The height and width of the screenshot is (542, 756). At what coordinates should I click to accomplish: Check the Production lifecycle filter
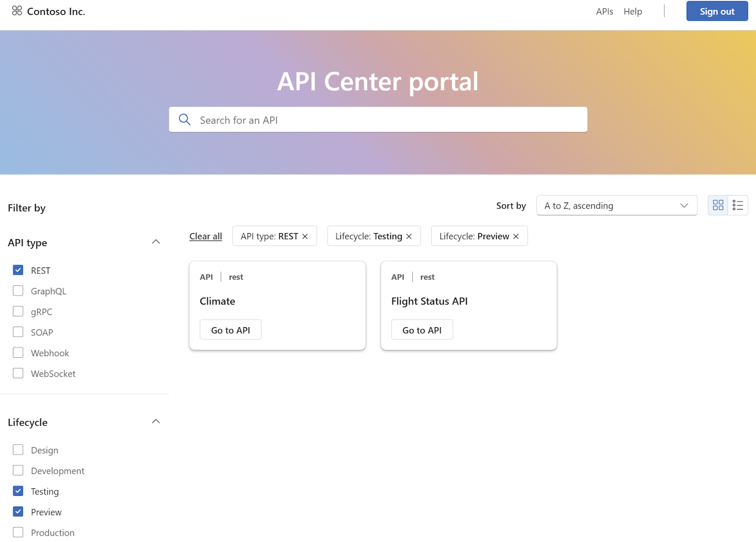[18, 532]
